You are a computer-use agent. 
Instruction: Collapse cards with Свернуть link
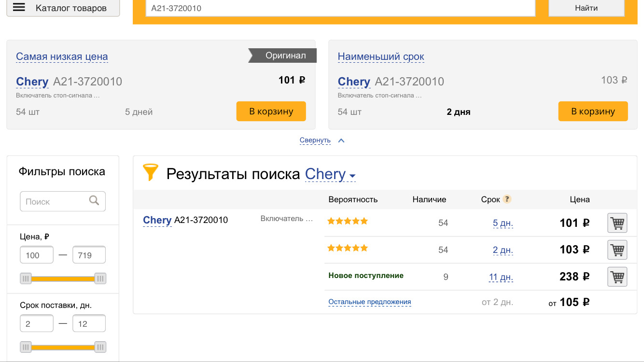click(315, 140)
